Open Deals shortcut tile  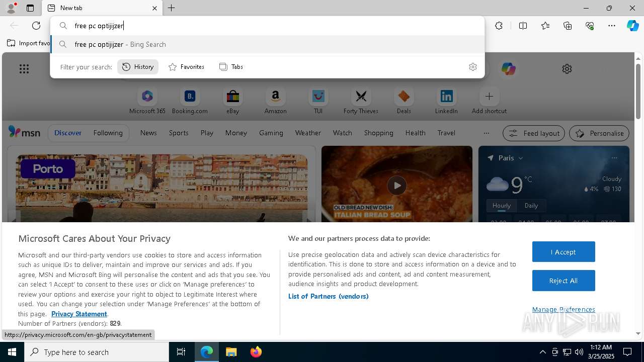(x=404, y=101)
